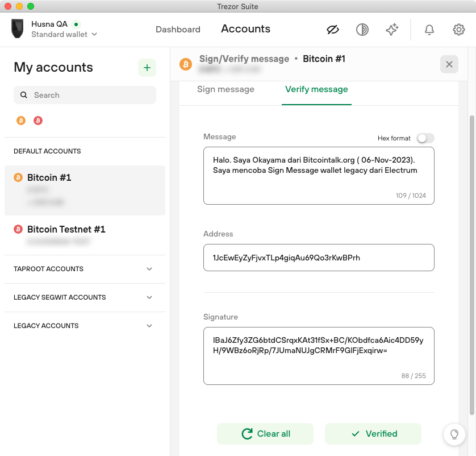Click the search magnifier icon
The width and height of the screenshot is (476, 456).
[24, 95]
